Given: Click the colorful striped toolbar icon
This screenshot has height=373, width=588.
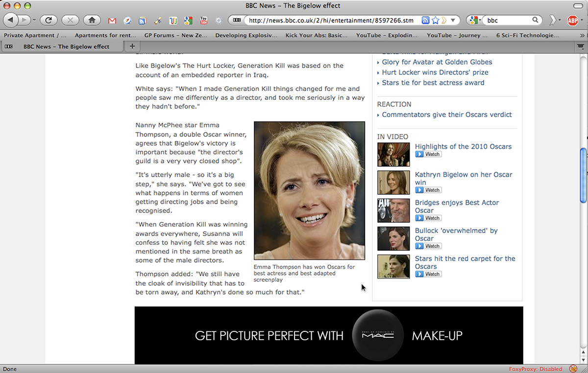Looking at the screenshot, I should [x=172, y=21].
